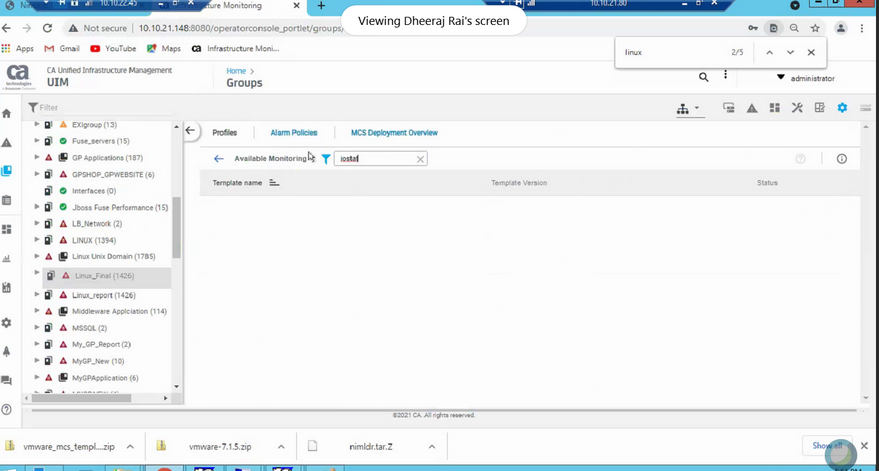Open the hierarchy view dropdown in toolbar

pyautogui.click(x=688, y=108)
